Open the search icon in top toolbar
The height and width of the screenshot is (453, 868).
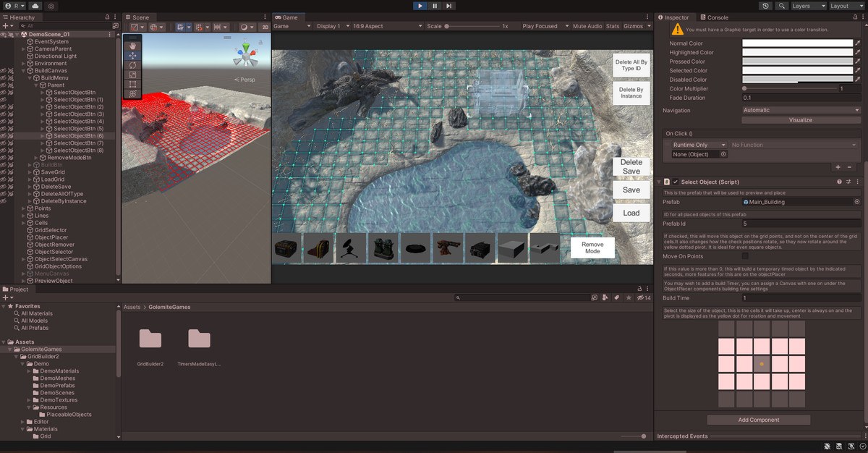click(x=782, y=6)
